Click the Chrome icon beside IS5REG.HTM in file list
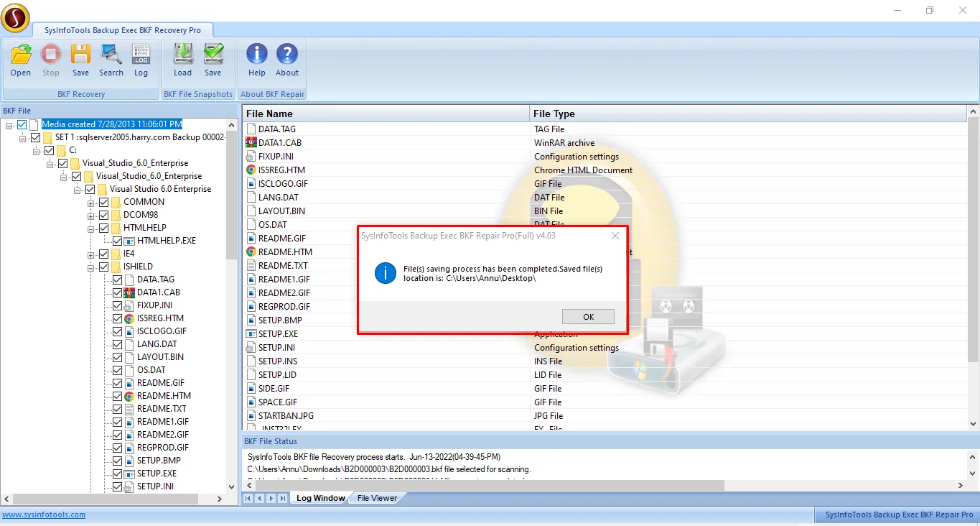 tap(251, 170)
